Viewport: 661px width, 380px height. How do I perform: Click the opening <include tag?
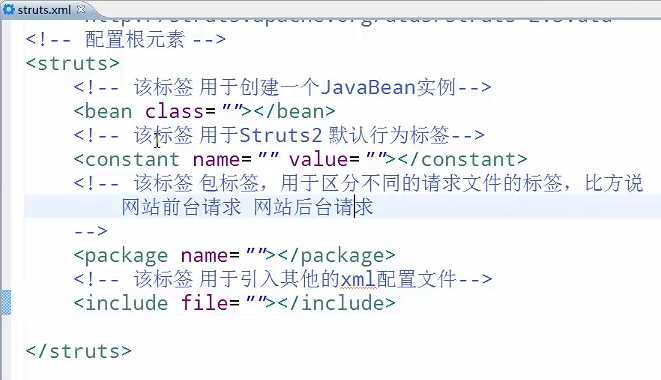tap(121, 303)
